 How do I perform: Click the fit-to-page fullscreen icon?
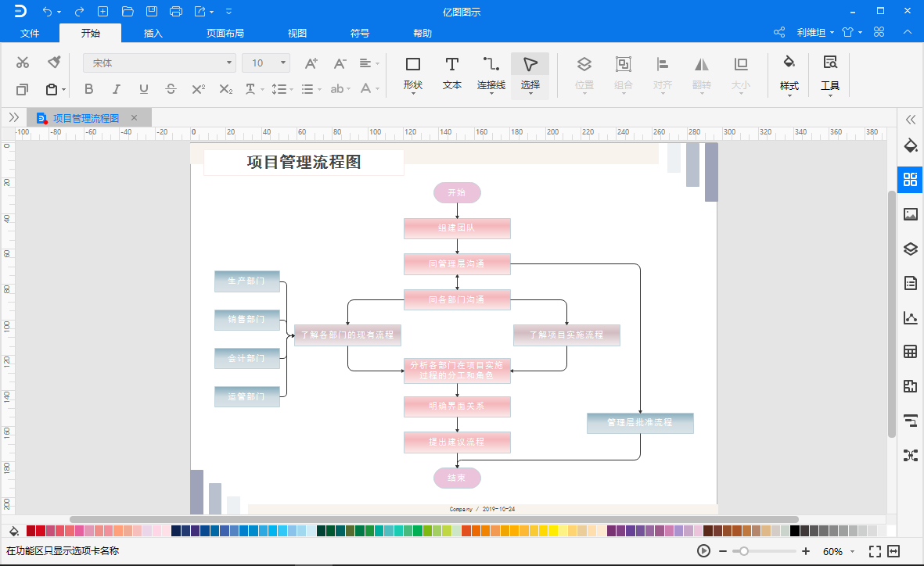pos(875,551)
